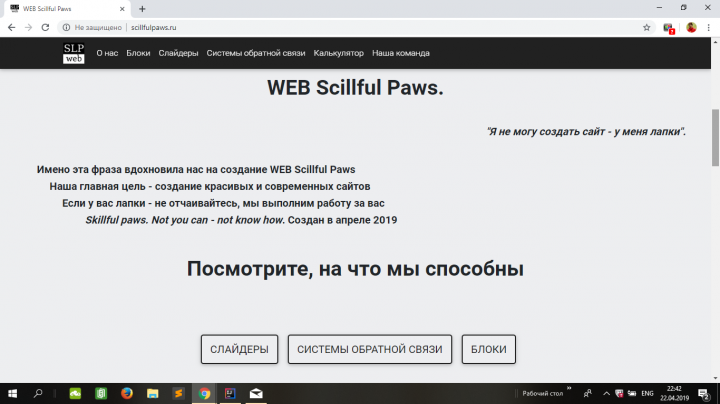The width and height of the screenshot is (720, 404).
Task: Click the Skillful paws. Not you can slogan
Action: (x=185, y=220)
